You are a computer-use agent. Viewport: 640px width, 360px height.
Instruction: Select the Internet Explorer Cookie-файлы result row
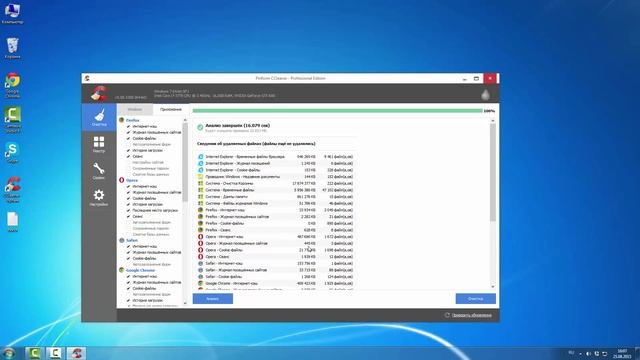(276, 170)
